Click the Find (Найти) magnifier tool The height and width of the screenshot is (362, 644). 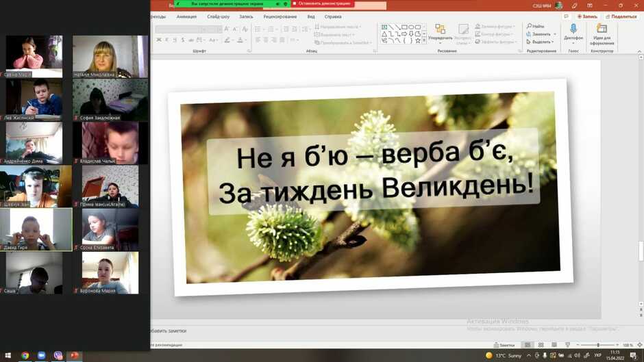535,26
